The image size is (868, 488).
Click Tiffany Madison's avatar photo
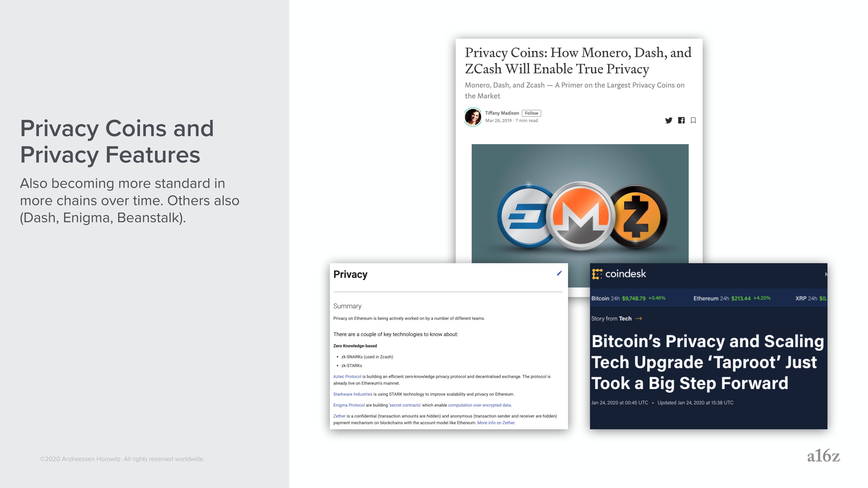click(473, 117)
